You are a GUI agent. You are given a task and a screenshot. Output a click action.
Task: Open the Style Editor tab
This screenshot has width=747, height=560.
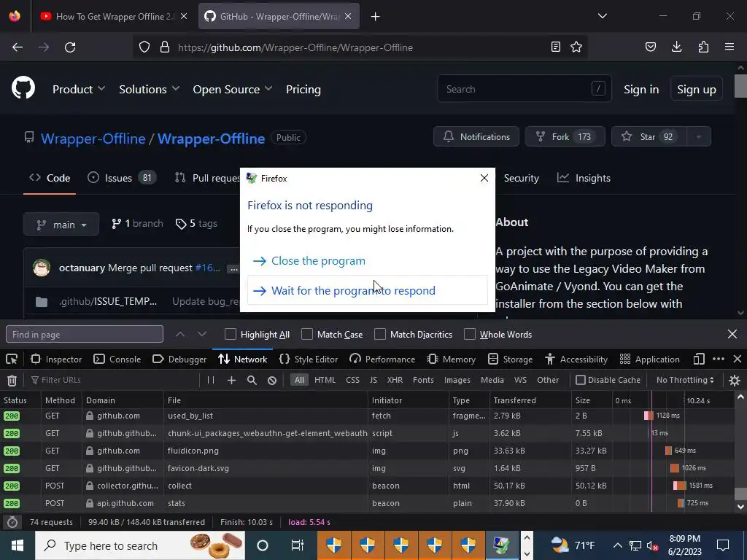pyautogui.click(x=309, y=359)
